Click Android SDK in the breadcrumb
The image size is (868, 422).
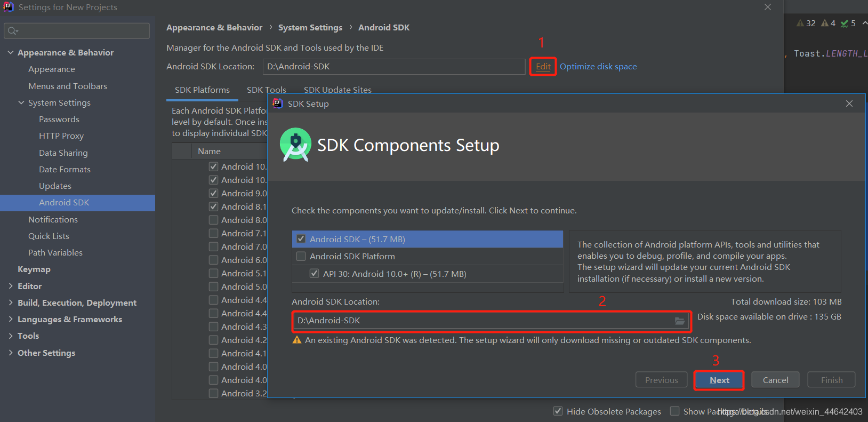tap(384, 27)
